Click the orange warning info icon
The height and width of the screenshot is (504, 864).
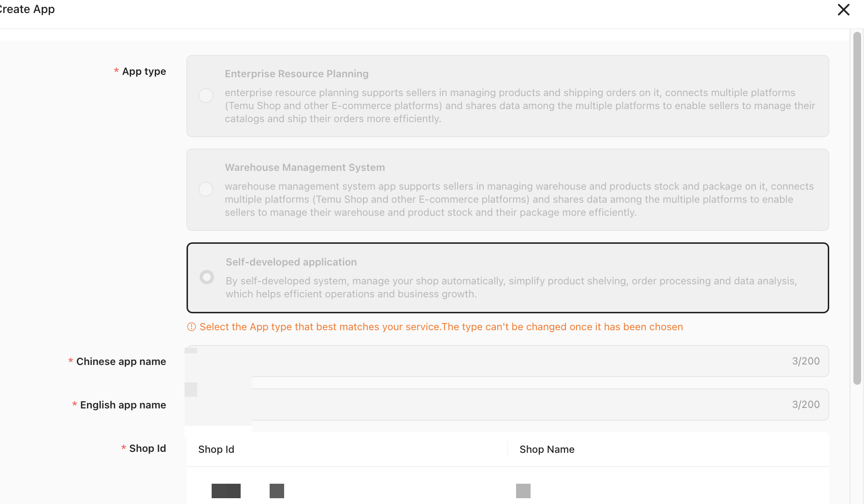[x=191, y=327]
